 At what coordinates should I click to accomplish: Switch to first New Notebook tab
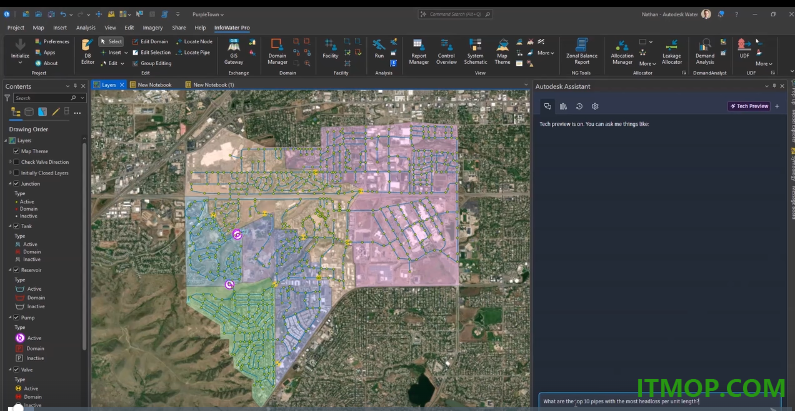(151, 85)
